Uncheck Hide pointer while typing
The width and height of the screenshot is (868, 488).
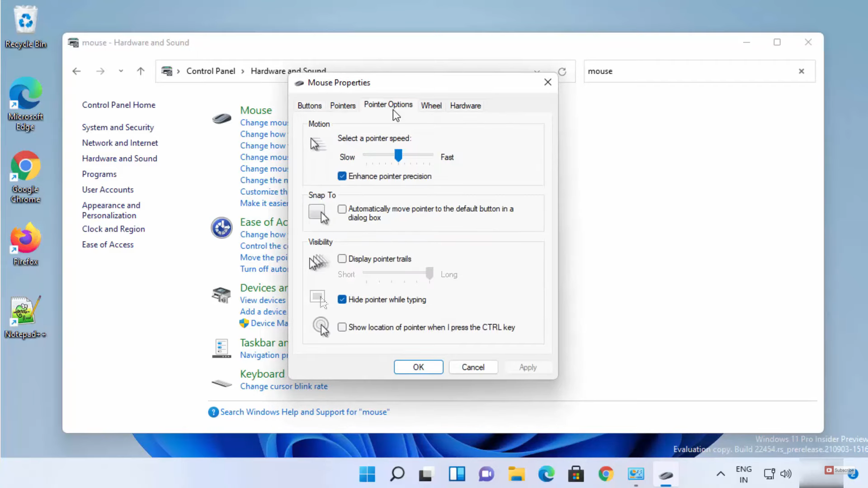pos(342,300)
